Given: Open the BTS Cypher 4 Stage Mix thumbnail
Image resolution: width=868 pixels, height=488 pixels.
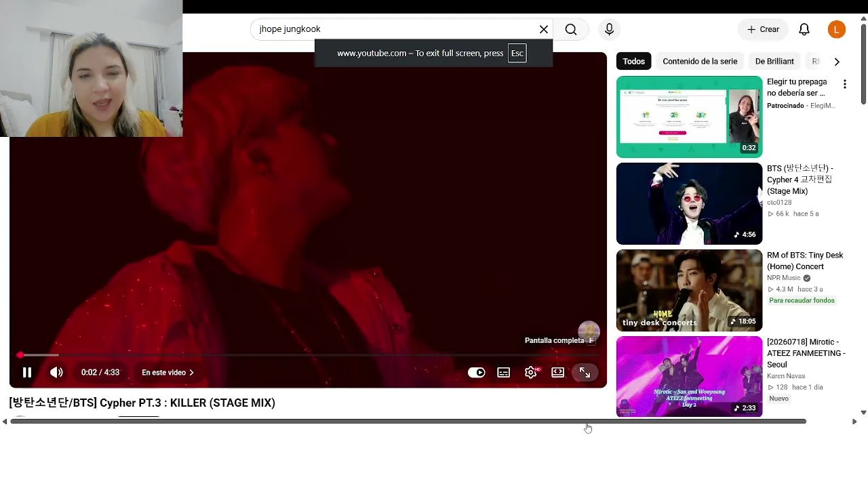Looking at the screenshot, I should (x=689, y=203).
